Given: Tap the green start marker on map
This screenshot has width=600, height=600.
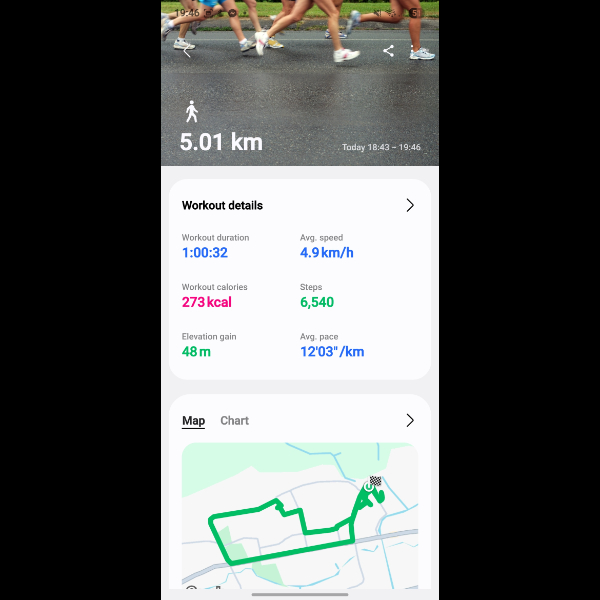Looking at the screenshot, I should (x=368, y=487).
